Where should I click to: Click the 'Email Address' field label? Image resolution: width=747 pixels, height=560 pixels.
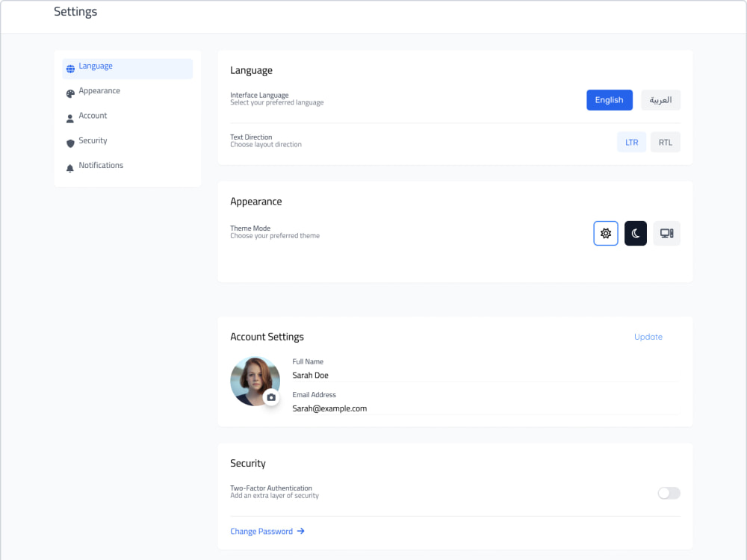point(314,395)
